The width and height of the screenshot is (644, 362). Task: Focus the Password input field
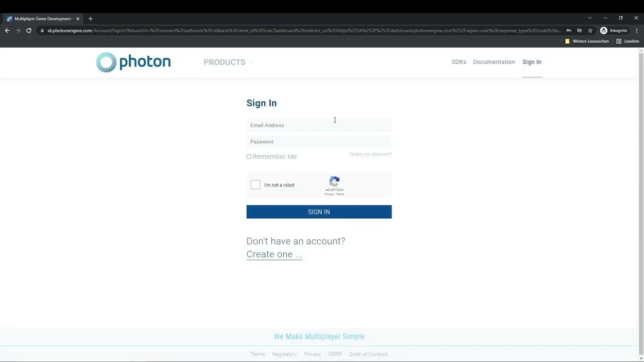(x=319, y=142)
